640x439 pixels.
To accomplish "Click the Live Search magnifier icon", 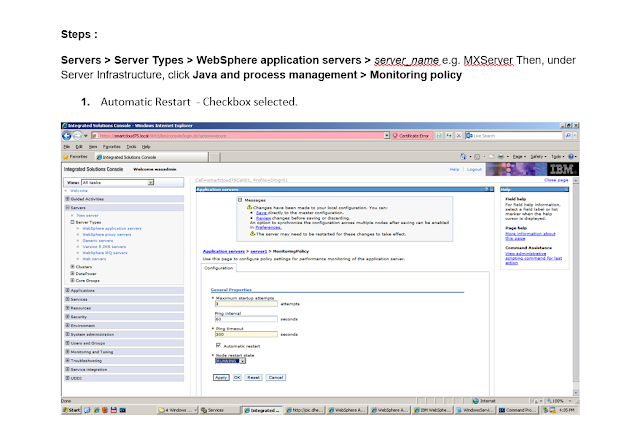I will [568, 136].
